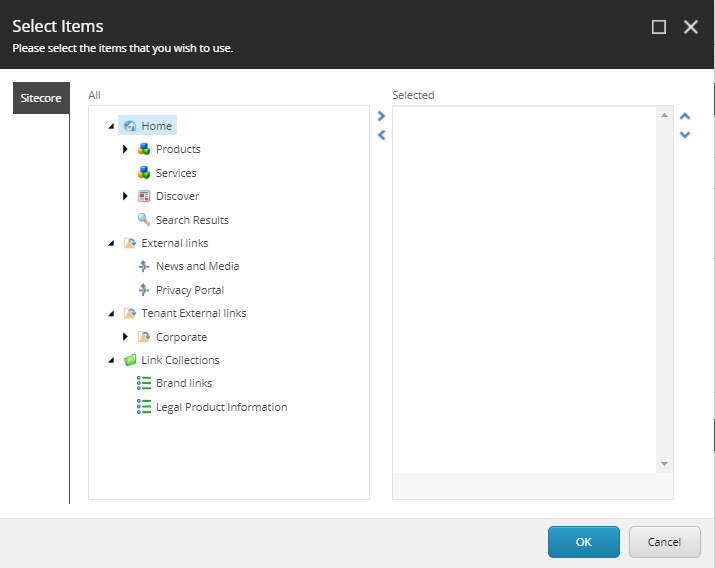
Task: Collapse the Link Collections node
Action: coord(111,361)
